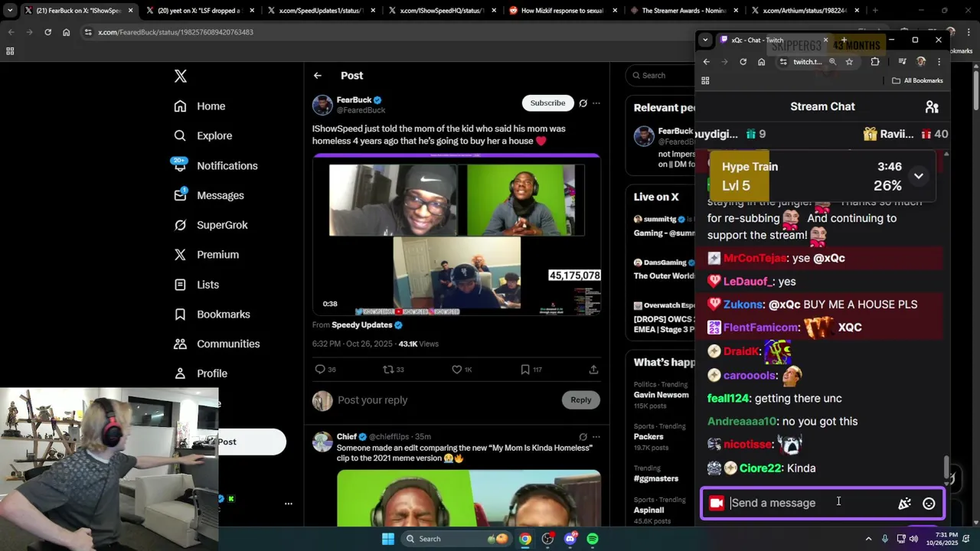The height and width of the screenshot is (551, 980).
Task: Bookmark Twitch page with star icon
Action: tap(849, 62)
